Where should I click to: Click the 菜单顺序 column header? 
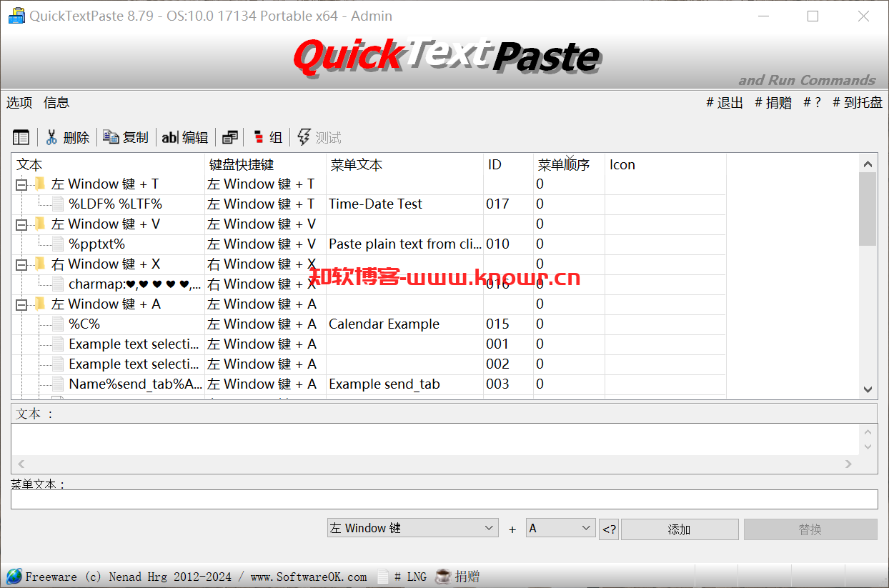click(570, 164)
